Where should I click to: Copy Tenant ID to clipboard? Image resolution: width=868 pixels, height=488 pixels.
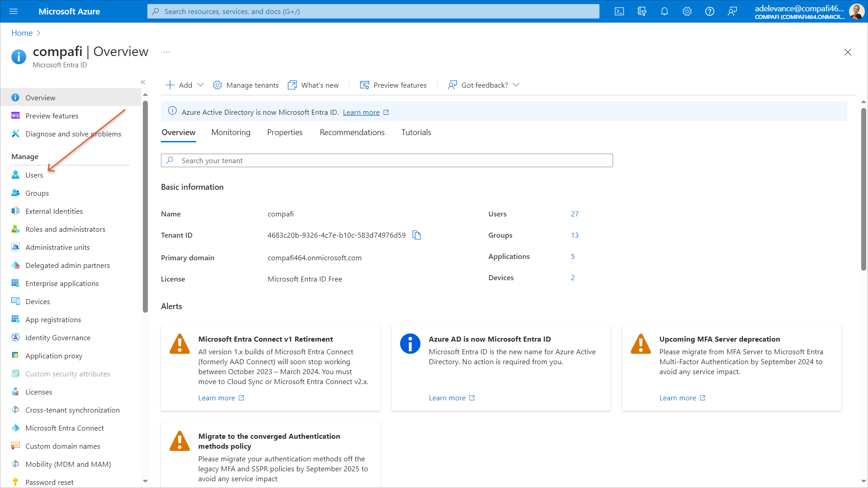pyautogui.click(x=416, y=235)
